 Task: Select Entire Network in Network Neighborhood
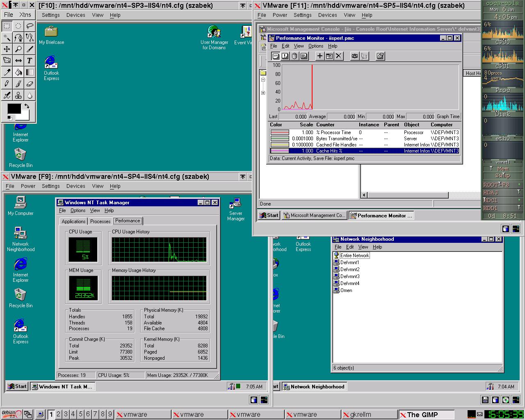coord(352,256)
